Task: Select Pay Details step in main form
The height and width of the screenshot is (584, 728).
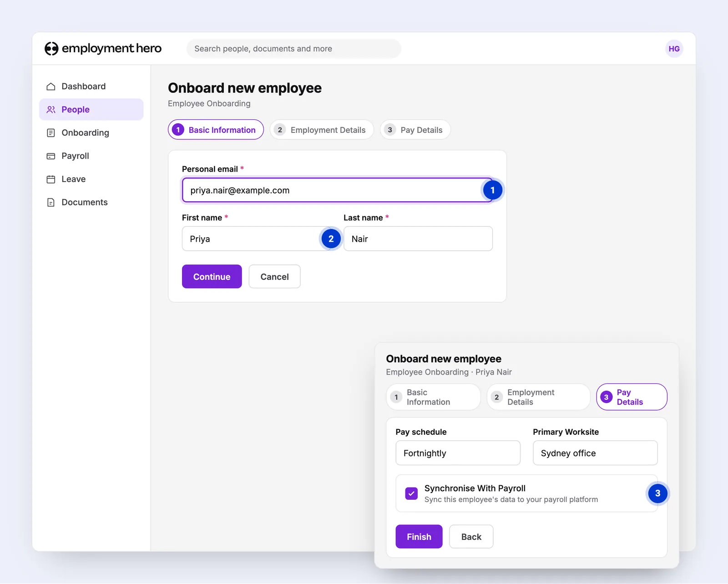Action: coord(415,130)
